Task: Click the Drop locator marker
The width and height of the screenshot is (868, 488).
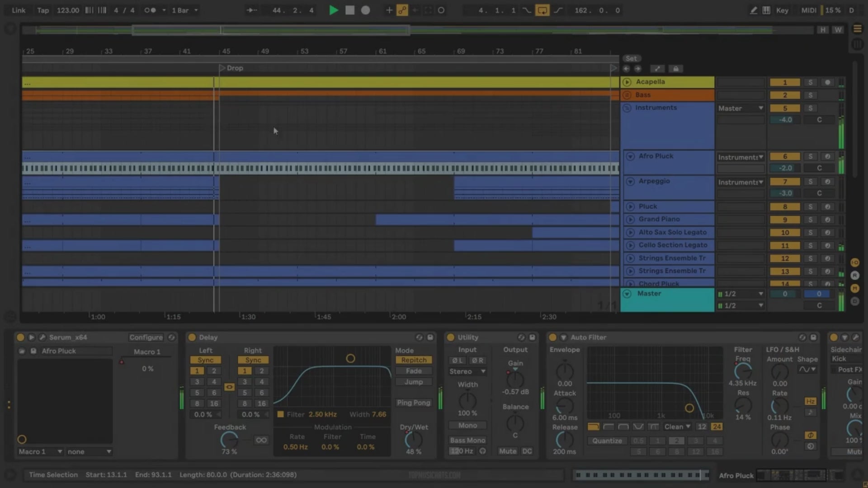Action: 222,68
